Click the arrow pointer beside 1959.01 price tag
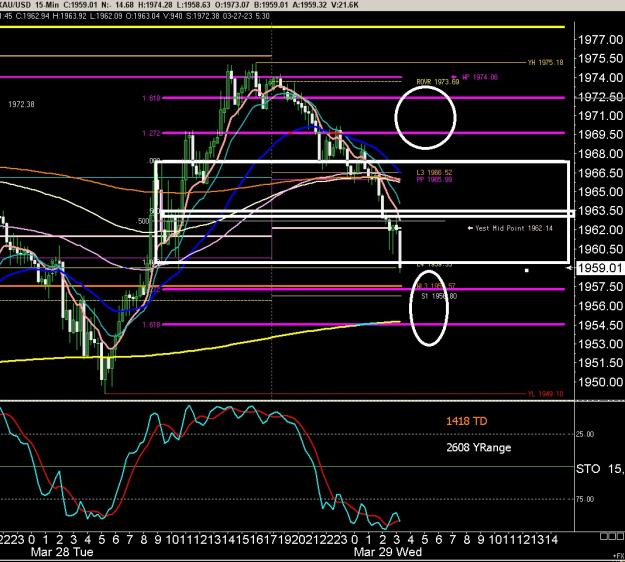The image size is (625, 562). pos(571,269)
